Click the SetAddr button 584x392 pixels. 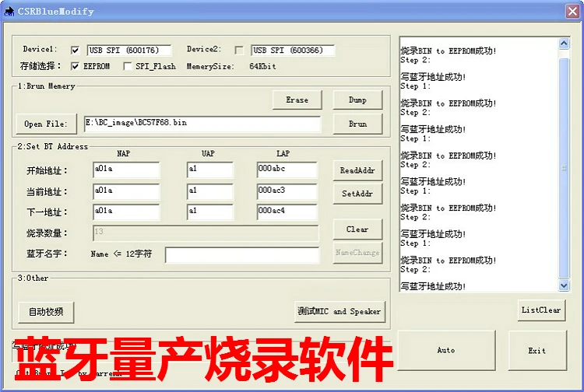tap(357, 194)
